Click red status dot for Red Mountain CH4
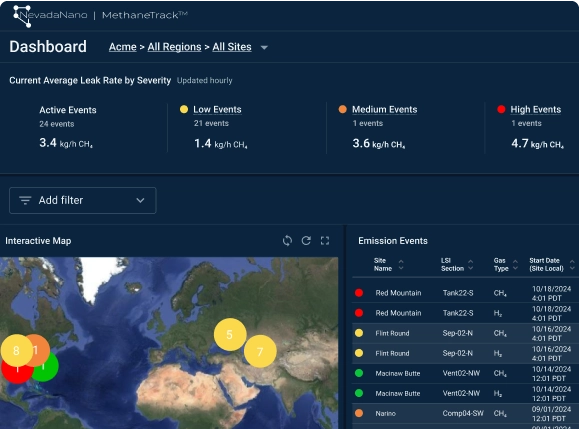The width and height of the screenshot is (579, 429). 359,293
